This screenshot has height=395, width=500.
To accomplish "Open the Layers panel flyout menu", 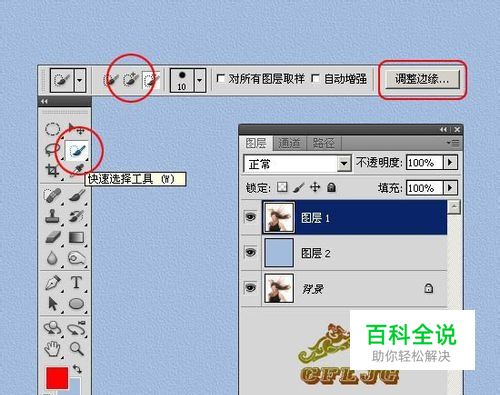I will point(453,143).
